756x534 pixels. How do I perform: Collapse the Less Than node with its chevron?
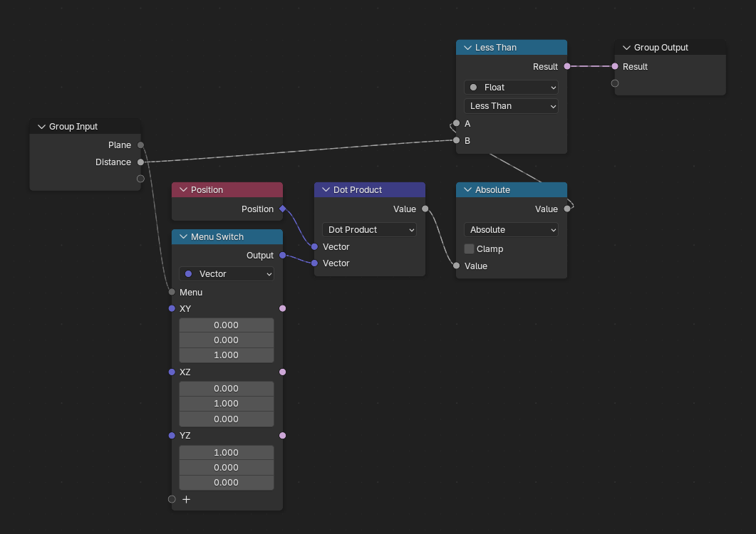coord(467,48)
